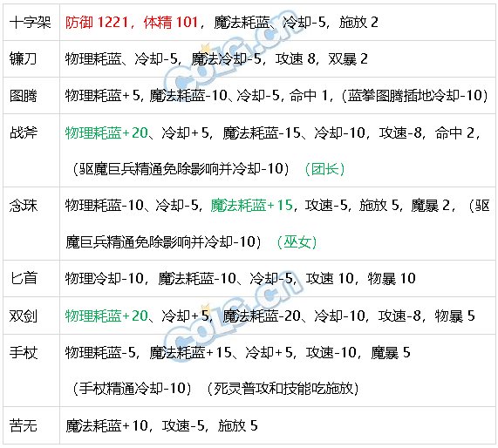Click the 念珠 weapon label
This screenshot has height=448, width=498.
point(23,206)
